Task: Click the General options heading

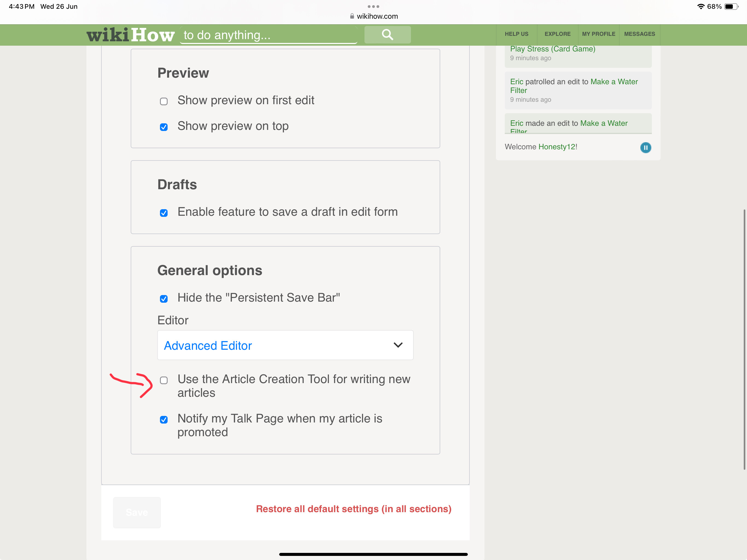Action: click(x=210, y=270)
